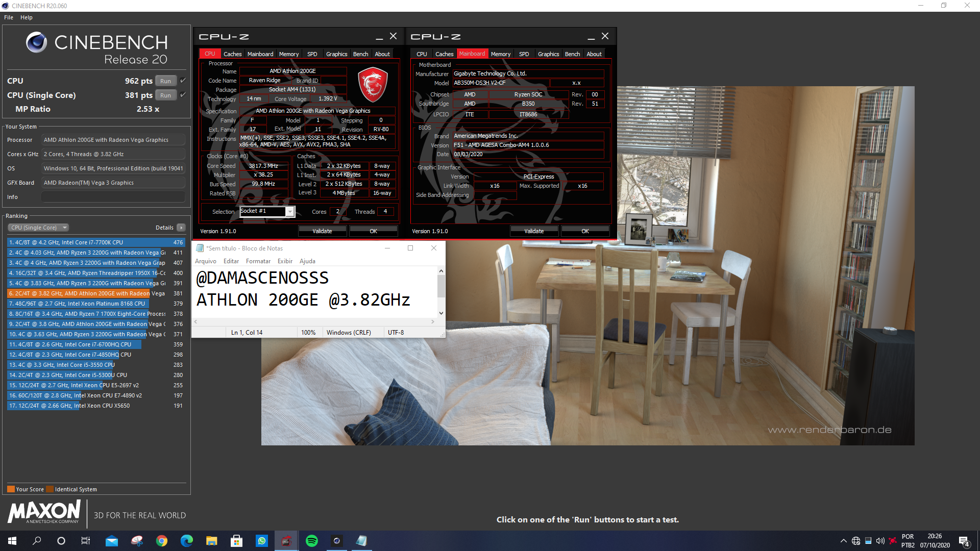Click MSI dragon tray icon
Image resolution: width=980 pixels, height=551 pixels.
click(893, 541)
